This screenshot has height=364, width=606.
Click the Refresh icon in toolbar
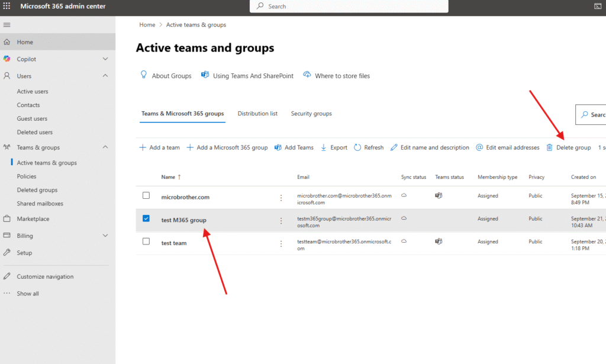click(x=357, y=147)
